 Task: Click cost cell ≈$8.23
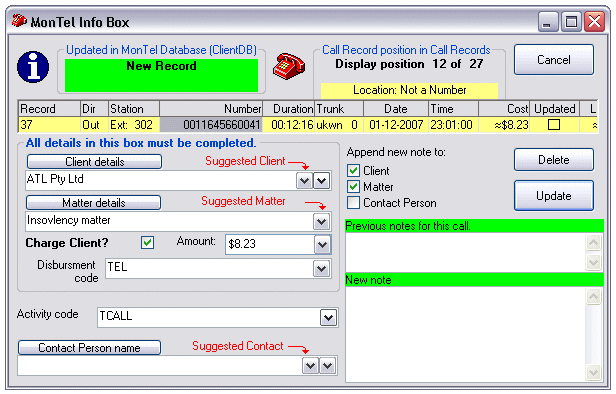504,125
